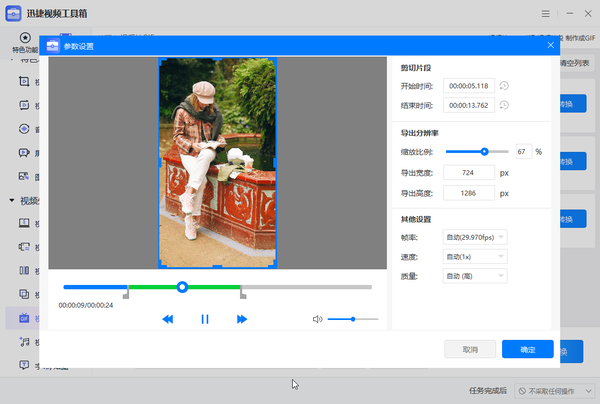Reset the 开始时间 with its clock icon
Viewport: 600px width, 404px height.
[504, 86]
